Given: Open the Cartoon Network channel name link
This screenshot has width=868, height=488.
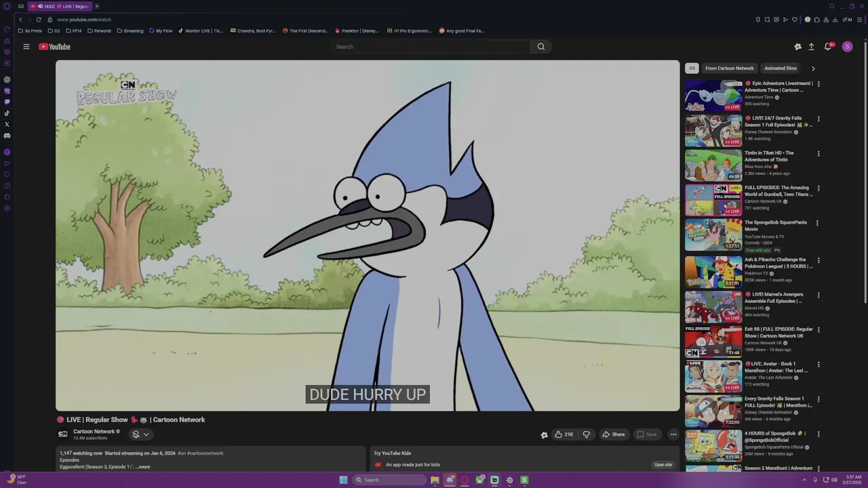Looking at the screenshot, I should [94, 432].
